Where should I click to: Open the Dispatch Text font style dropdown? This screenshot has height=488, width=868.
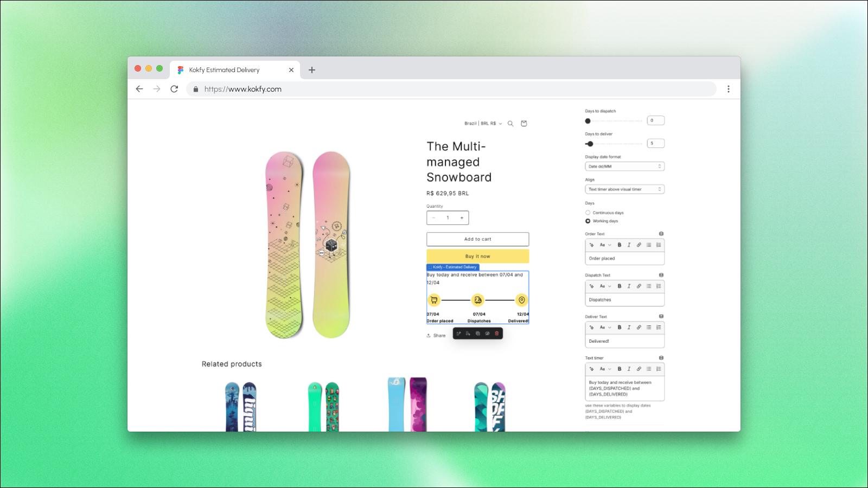[605, 286]
